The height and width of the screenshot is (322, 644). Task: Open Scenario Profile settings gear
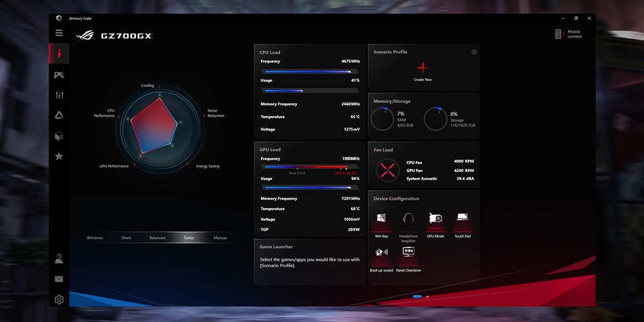coord(474,52)
